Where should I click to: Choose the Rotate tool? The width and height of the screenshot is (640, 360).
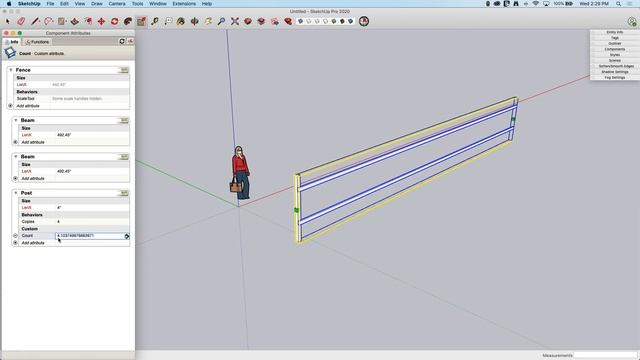[115, 21]
